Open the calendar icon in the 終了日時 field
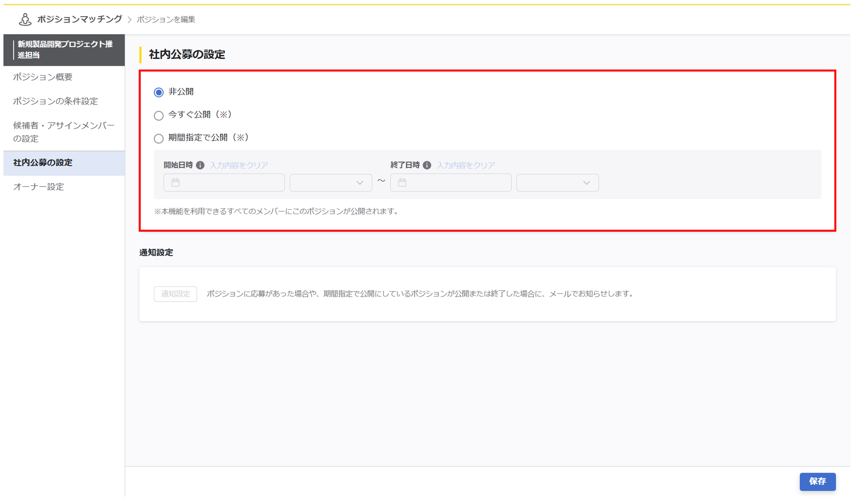 pos(402,183)
